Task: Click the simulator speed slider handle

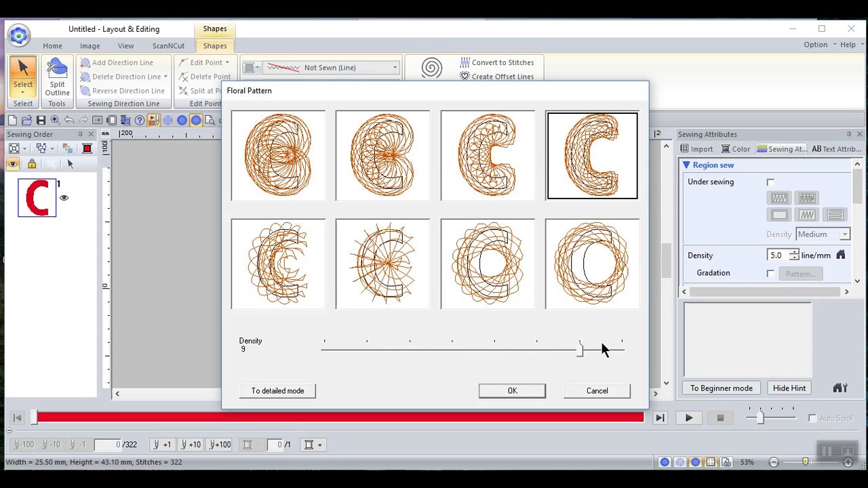Action: [760, 418]
